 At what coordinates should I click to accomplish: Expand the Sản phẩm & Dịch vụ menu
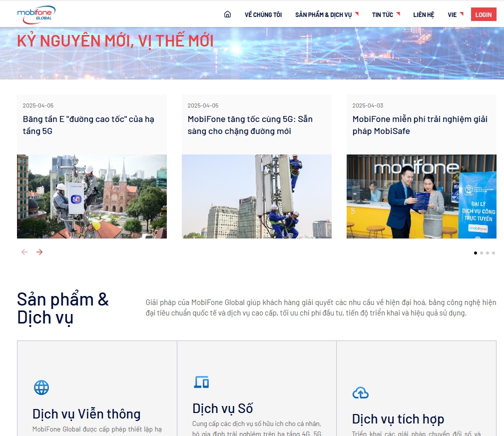[x=327, y=15]
